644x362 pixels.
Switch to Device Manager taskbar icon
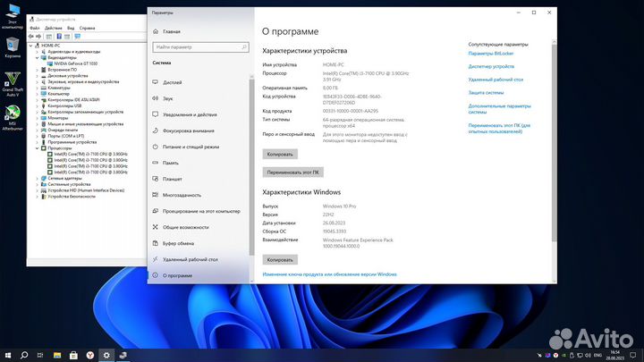pos(123,355)
